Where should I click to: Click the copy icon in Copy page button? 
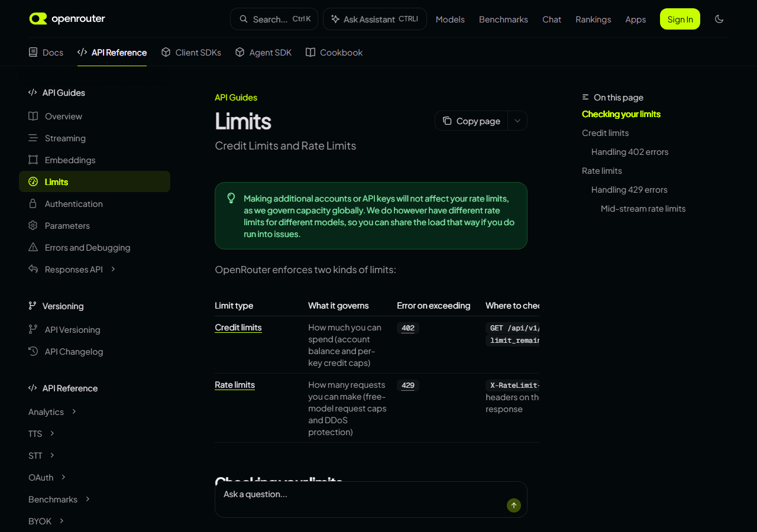(x=447, y=121)
